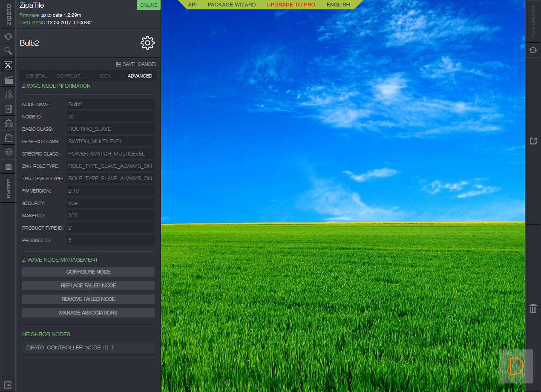Open the wallet icon in sidebar
The height and width of the screenshot is (392, 541).
tap(8, 138)
